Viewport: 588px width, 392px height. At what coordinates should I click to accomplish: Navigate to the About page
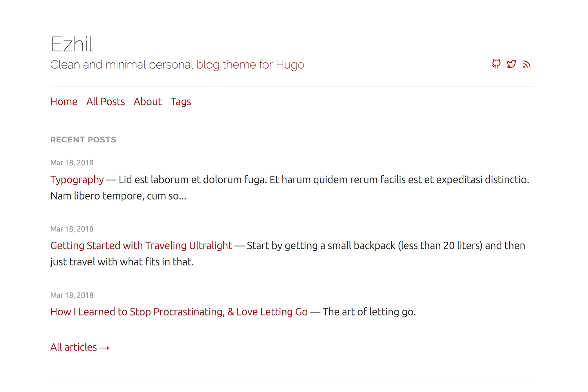(147, 102)
